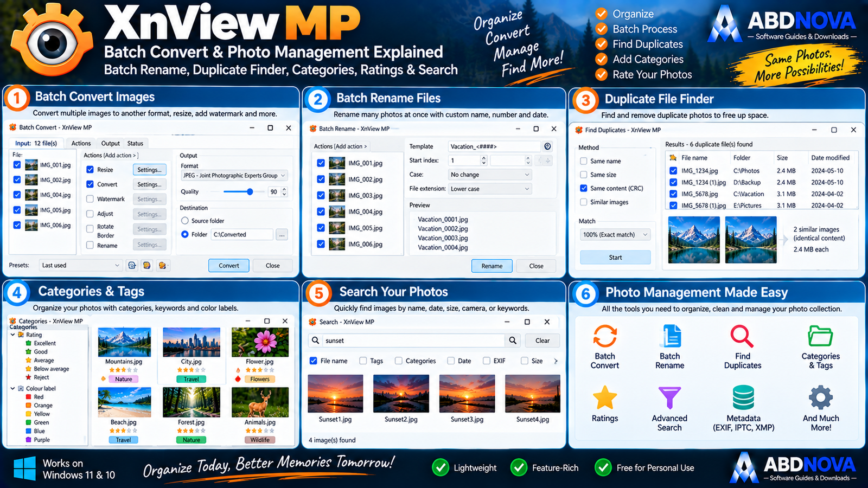Click the Windows logo at bottom left
The image size is (868, 488).
click(24, 468)
